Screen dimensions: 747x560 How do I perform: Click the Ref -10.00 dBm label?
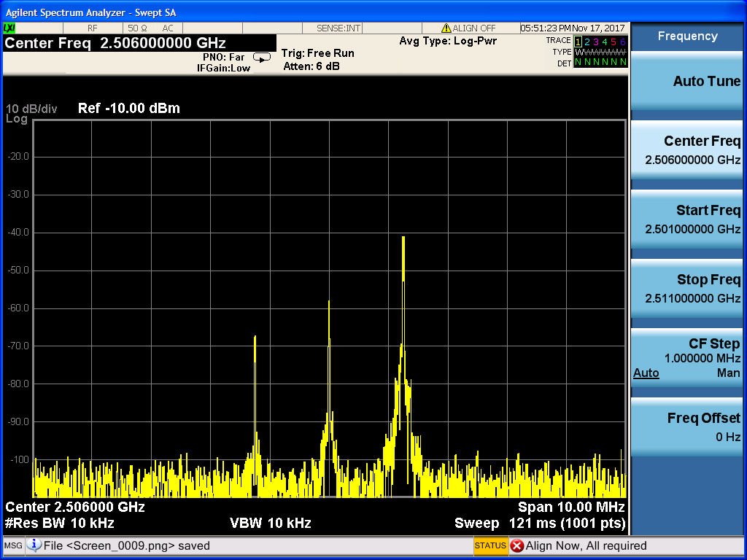click(128, 109)
